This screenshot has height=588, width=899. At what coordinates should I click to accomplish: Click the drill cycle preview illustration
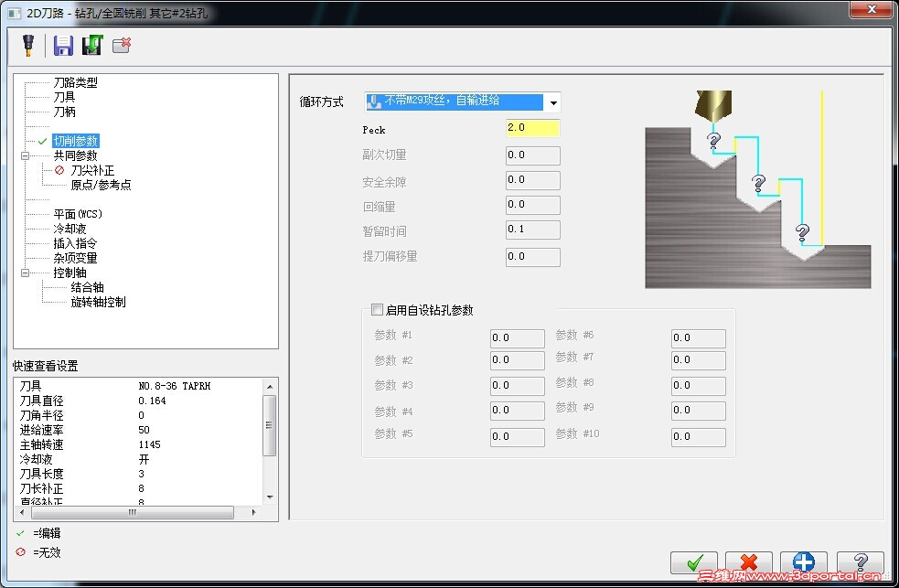click(x=758, y=189)
